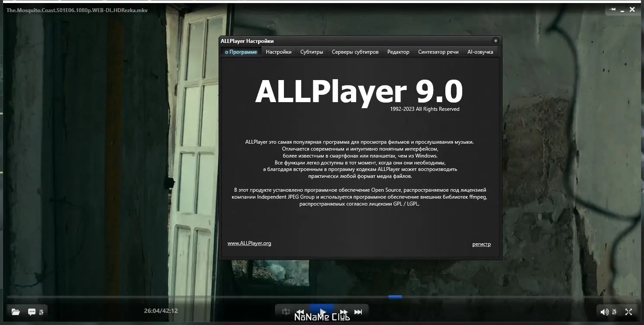Screen dimensions: 644x325
Task: Open the sliders icon beside the volume speaker
Action: pyautogui.click(x=615, y=312)
